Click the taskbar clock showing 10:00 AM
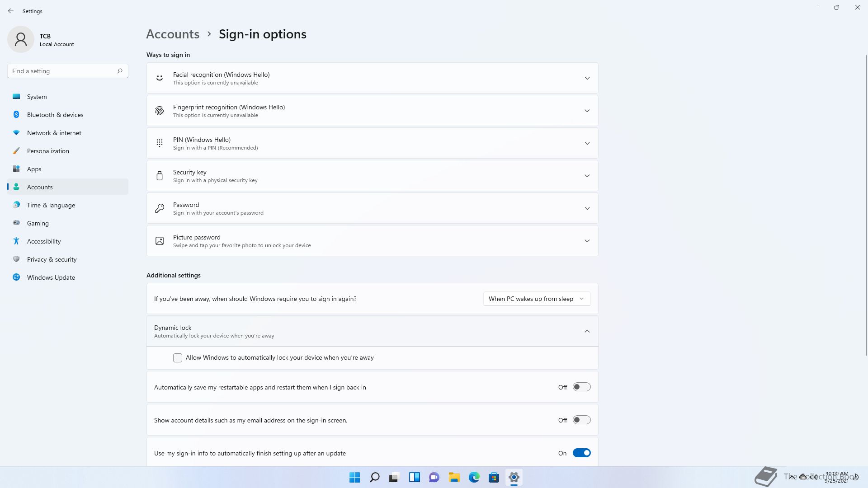Screen dimensions: 868x488 click(x=837, y=477)
